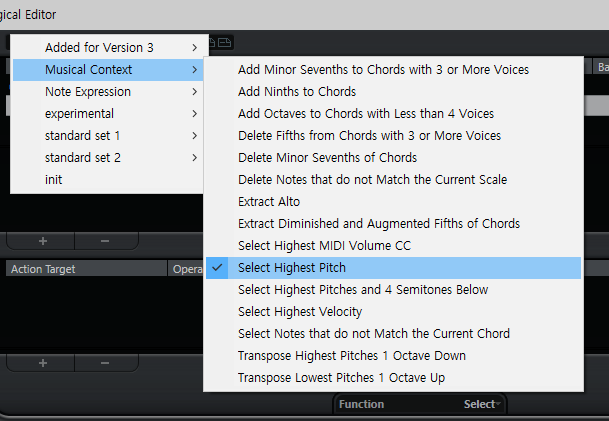609x421 pixels.
Task: Remove an action line below Action Target list
Action: point(106,363)
